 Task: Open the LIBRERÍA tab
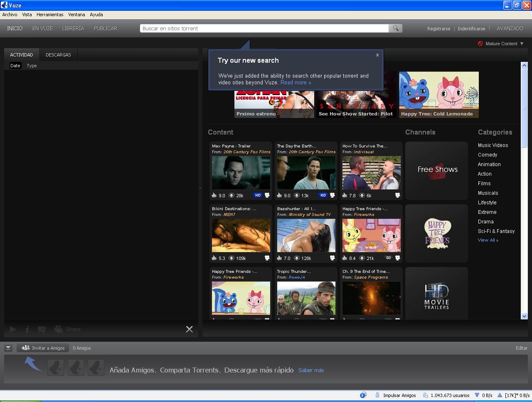click(73, 29)
